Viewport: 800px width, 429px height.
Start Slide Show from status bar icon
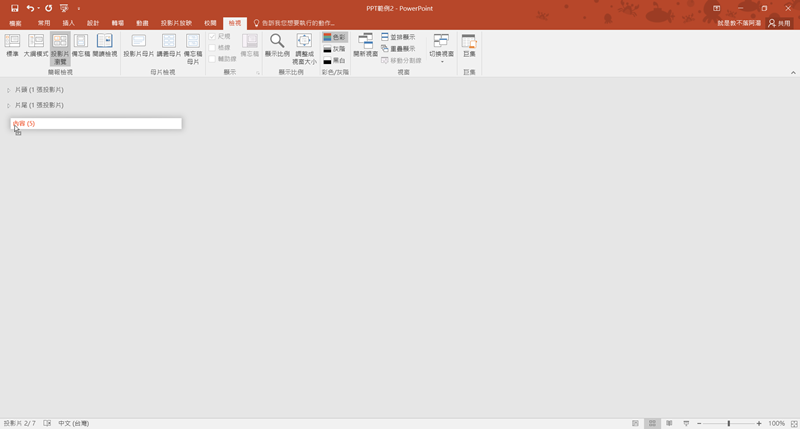[x=686, y=423]
